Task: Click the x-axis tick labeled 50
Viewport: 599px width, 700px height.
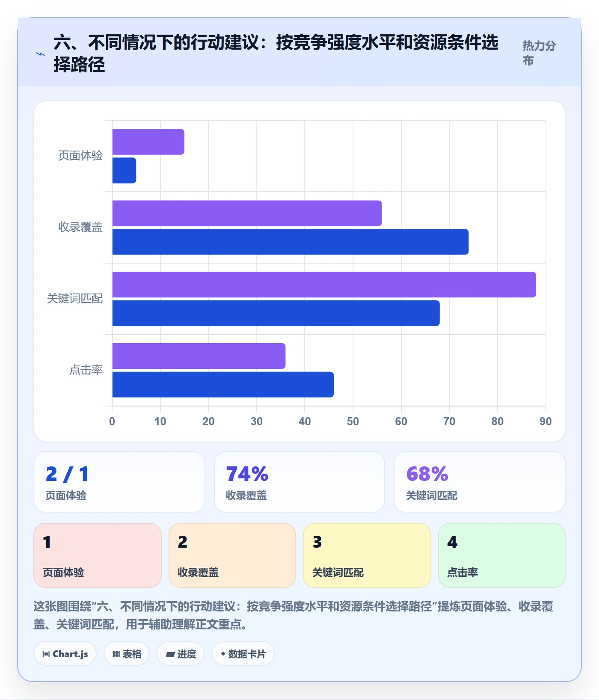Action: (x=353, y=421)
